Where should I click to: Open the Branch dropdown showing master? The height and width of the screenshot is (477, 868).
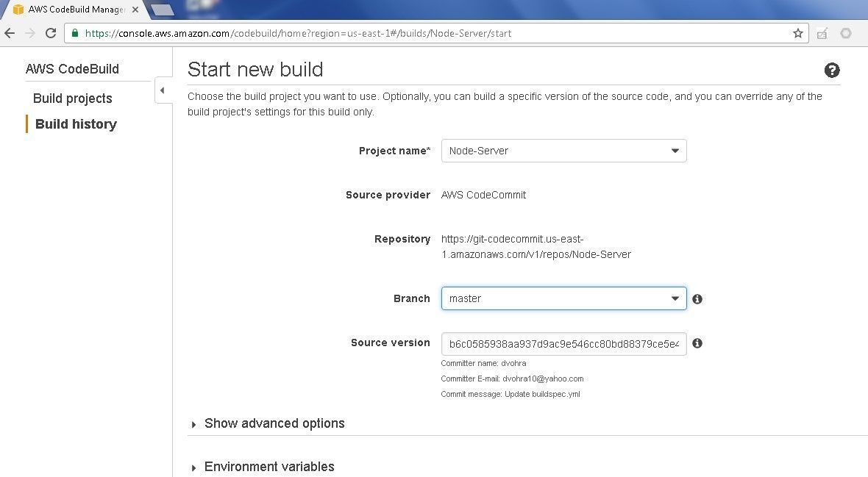click(563, 298)
